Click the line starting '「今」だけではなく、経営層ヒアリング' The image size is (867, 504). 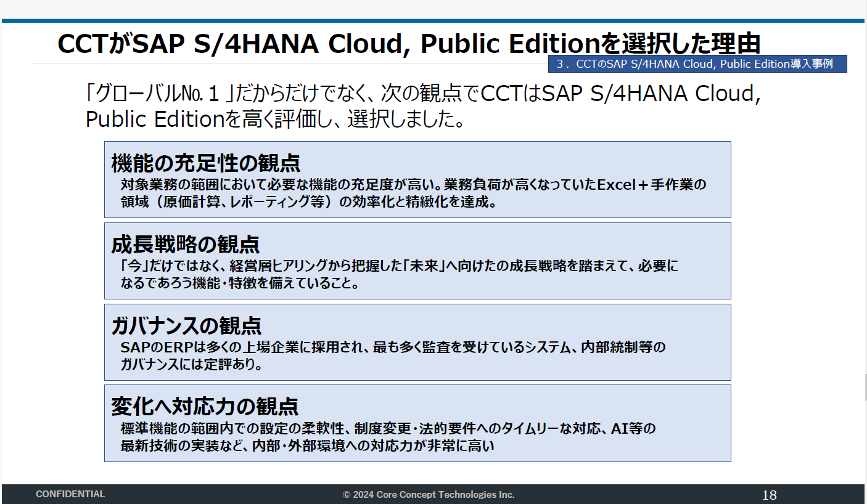click(x=399, y=266)
